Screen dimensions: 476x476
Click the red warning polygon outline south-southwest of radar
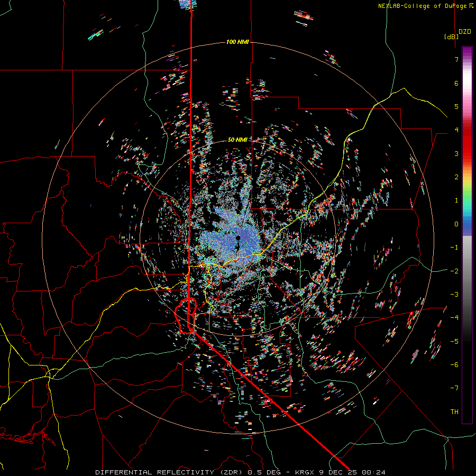click(x=186, y=316)
